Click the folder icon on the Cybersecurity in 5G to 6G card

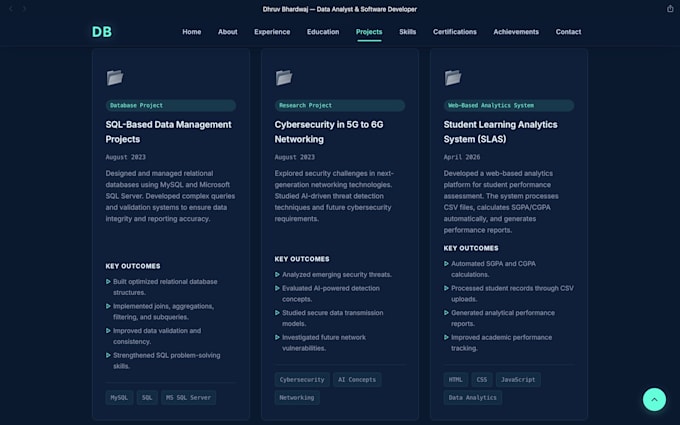click(x=284, y=78)
